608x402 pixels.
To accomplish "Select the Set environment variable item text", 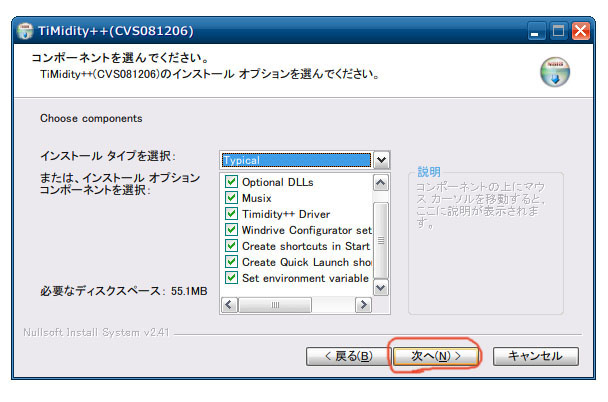I will 305,278.
